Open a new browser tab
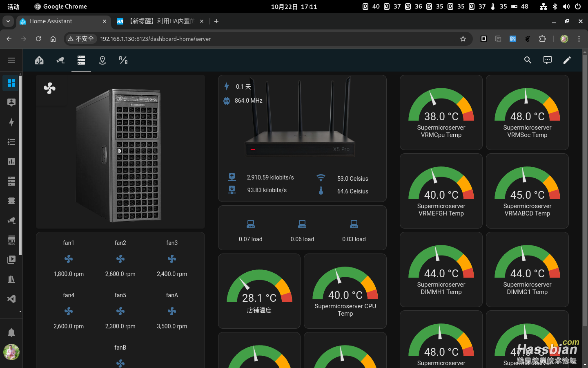This screenshot has height=368, width=588. pos(216,21)
